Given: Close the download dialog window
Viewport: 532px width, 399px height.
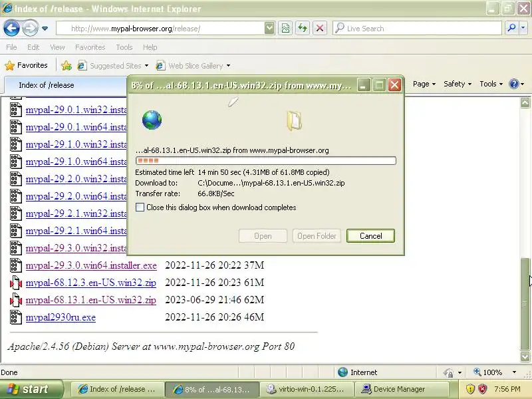Looking at the screenshot, I should pyautogui.click(x=394, y=85).
